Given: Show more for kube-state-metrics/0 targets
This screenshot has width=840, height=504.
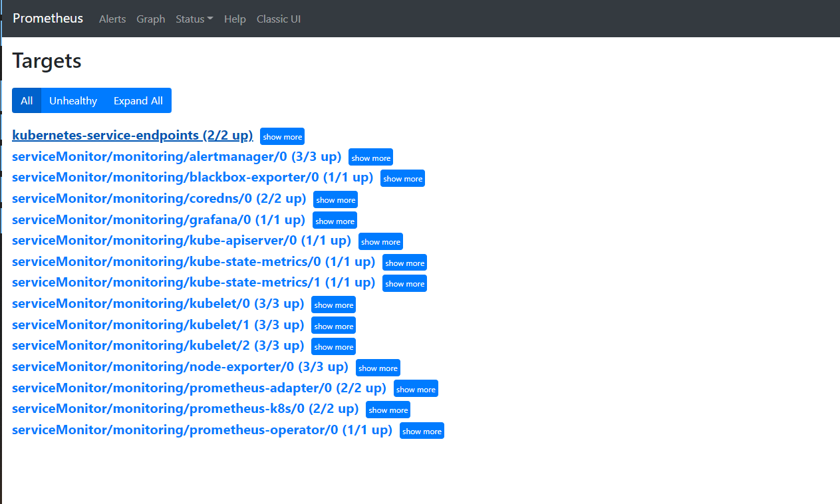Looking at the screenshot, I should [405, 263].
